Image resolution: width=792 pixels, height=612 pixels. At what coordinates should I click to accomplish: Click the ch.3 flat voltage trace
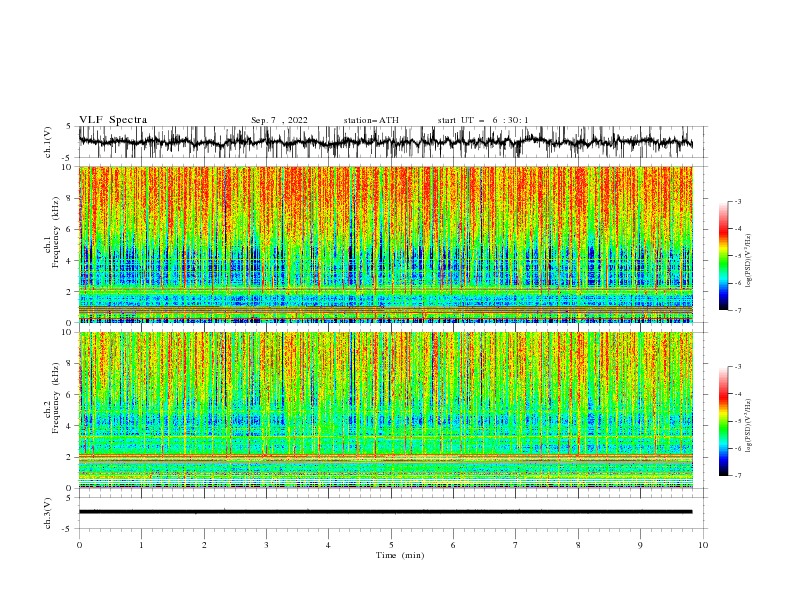tap(385, 512)
